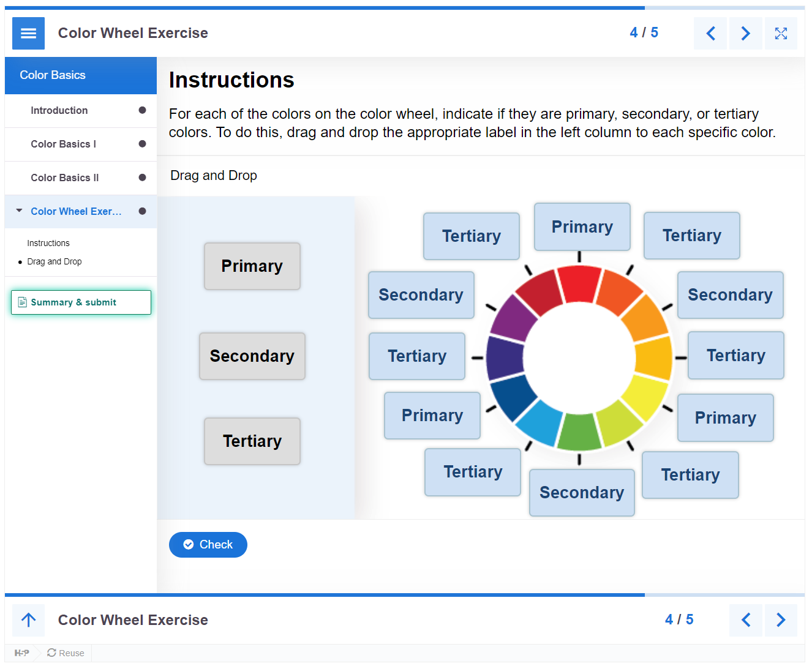Jump to Drag and Drop section
Image resolution: width=812 pixels, height=666 pixels.
click(55, 262)
